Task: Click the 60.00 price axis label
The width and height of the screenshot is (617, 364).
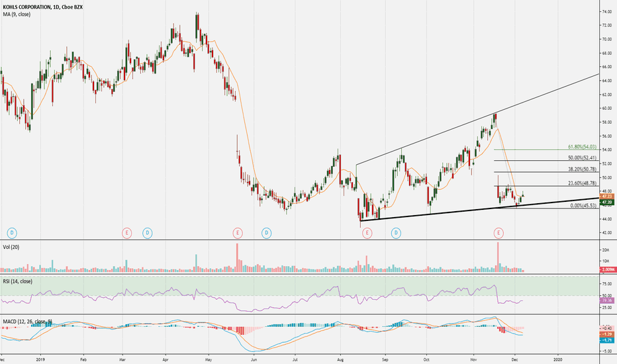Action: click(606, 109)
